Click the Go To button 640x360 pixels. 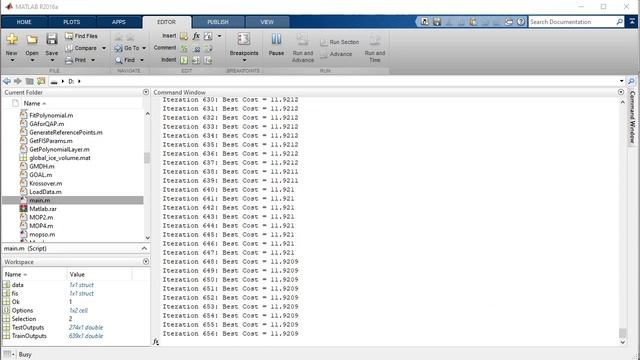(127, 48)
